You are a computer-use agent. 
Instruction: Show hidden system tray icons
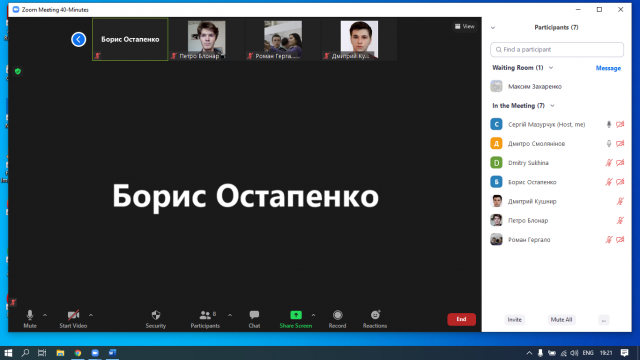[x=529, y=353]
